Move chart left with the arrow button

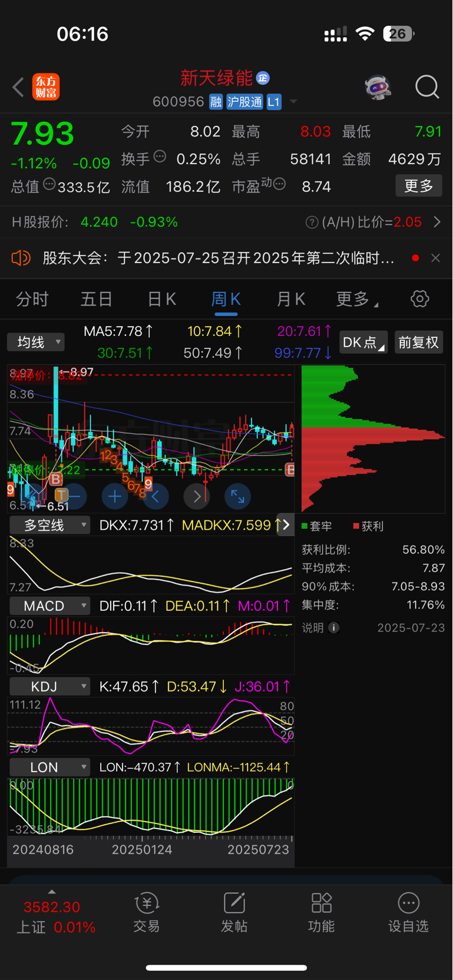[156, 497]
